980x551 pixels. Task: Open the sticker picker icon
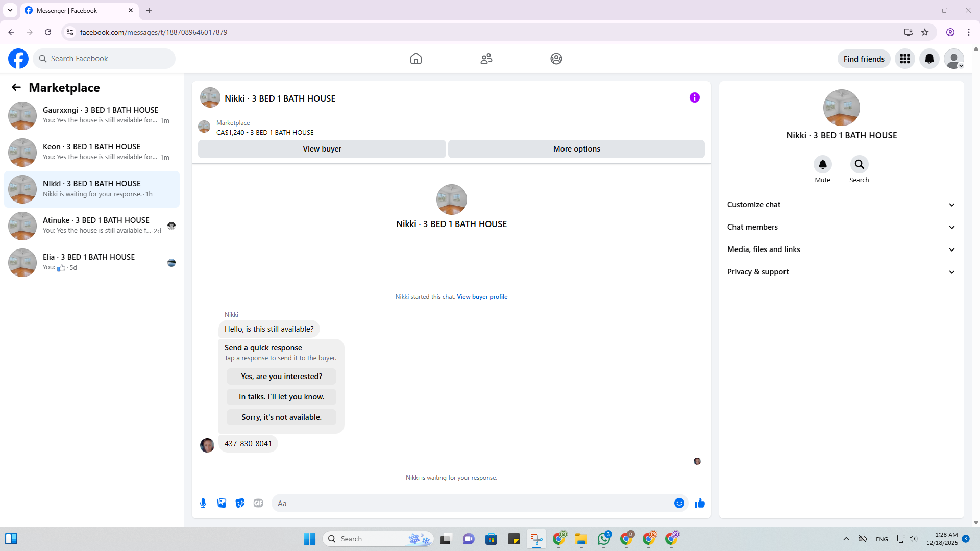click(240, 503)
